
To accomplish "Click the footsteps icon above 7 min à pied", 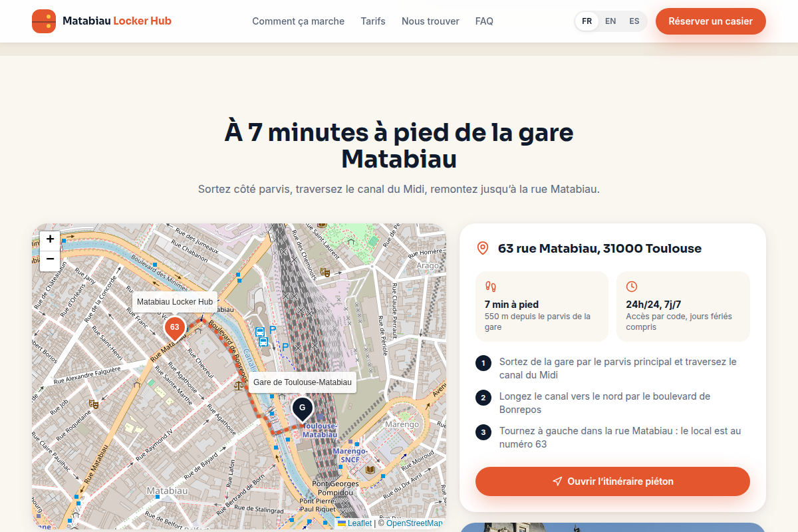I will (x=491, y=287).
